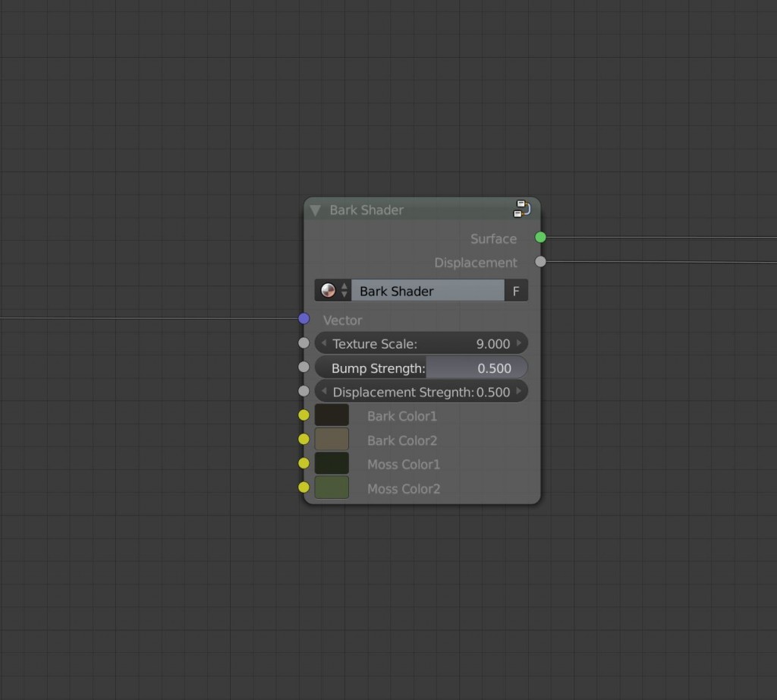Click the yellow Moss Color2 input socket
Image resolution: width=777 pixels, height=700 pixels.
click(x=304, y=488)
